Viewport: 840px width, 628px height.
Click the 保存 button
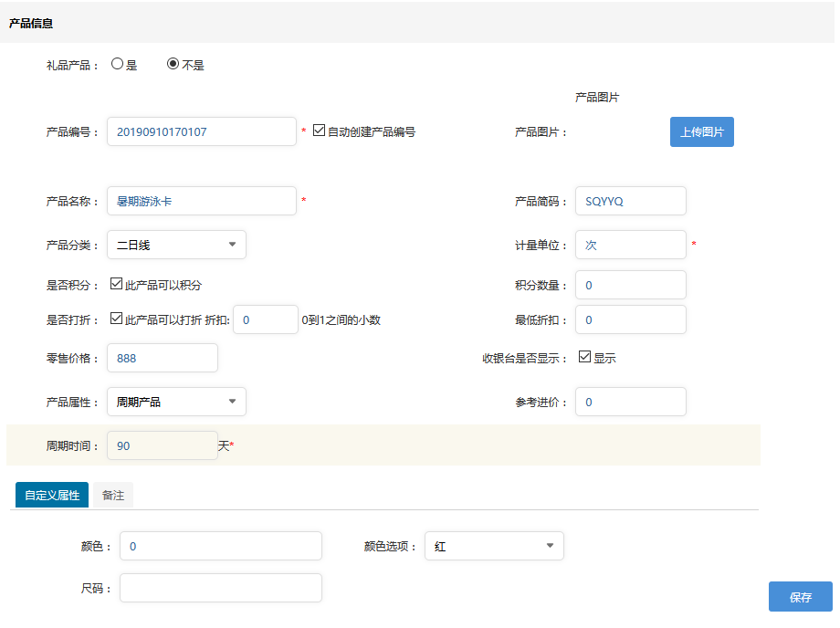click(800, 596)
